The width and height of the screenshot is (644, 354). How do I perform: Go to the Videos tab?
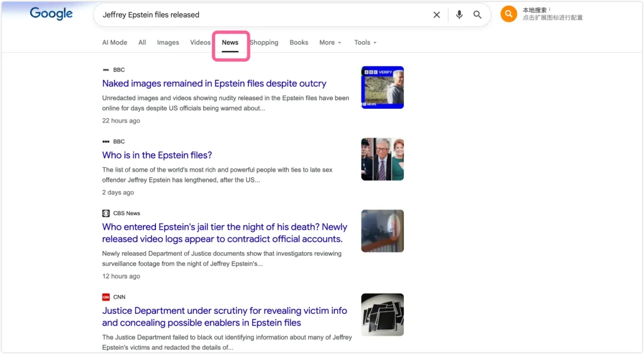200,43
